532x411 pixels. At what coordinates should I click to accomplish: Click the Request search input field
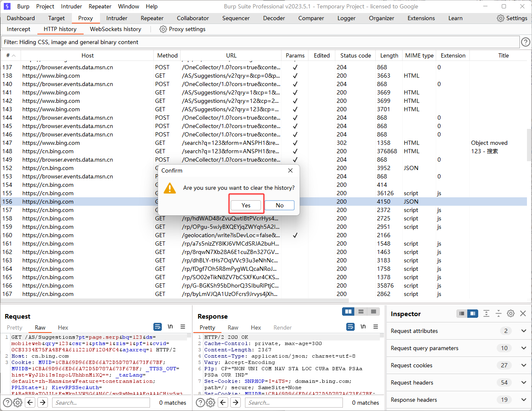coord(101,403)
